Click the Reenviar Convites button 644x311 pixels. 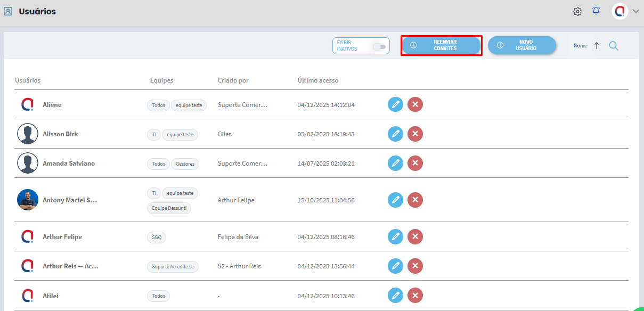(441, 45)
